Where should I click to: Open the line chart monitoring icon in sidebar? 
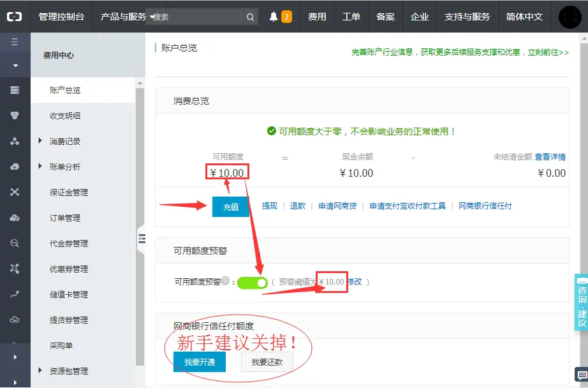point(15,295)
